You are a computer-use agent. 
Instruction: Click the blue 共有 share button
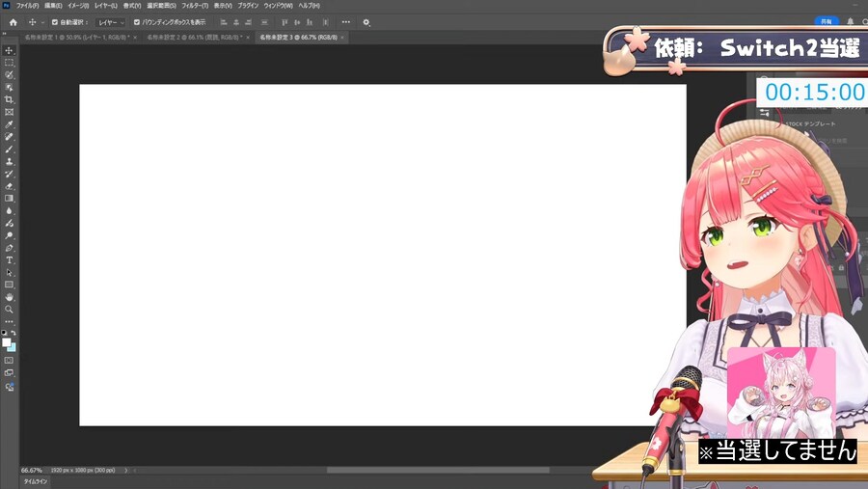click(827, 21)
